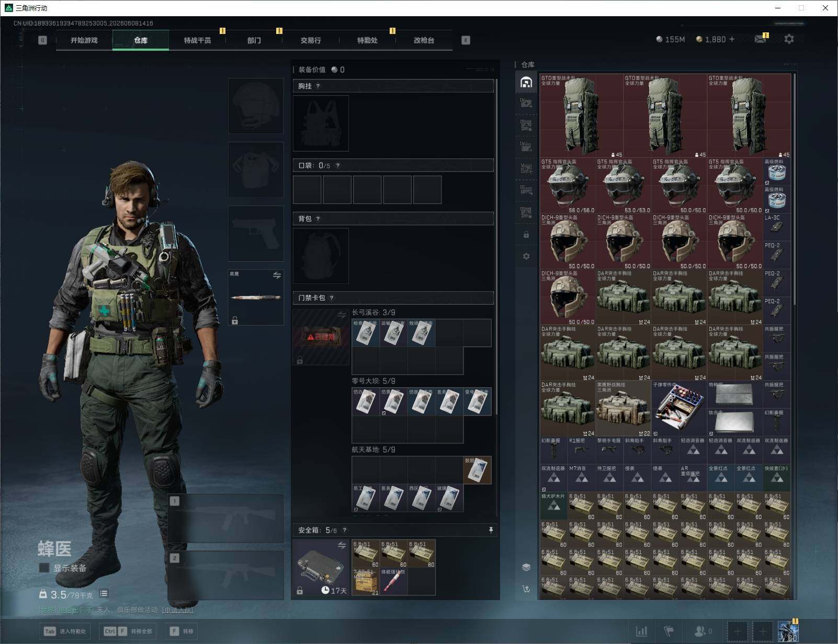The image size is (838, 644).
Task: Click the help icon beside 口袋
Action: (x=338, y=166)
